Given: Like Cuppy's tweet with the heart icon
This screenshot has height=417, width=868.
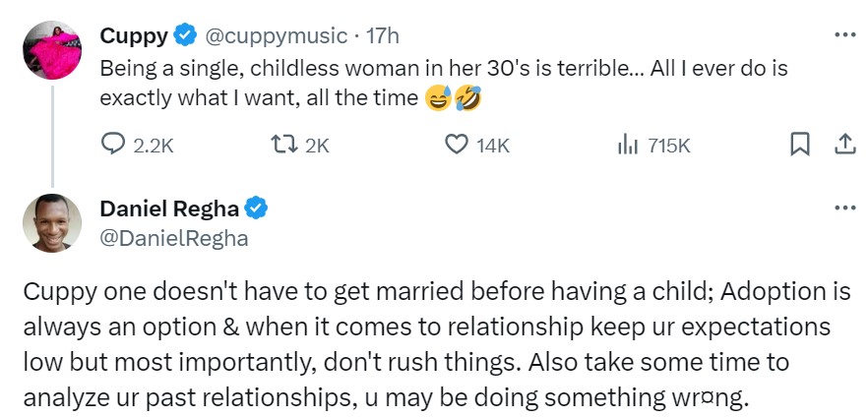Looking at the screenshot, I should coord(456,145).
